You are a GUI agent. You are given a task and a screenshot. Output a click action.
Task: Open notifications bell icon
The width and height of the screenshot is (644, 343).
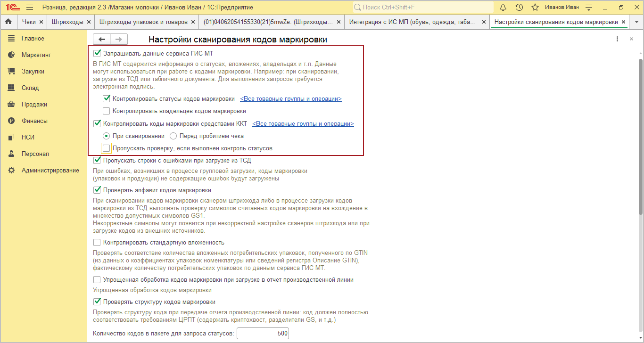point(503,8)
